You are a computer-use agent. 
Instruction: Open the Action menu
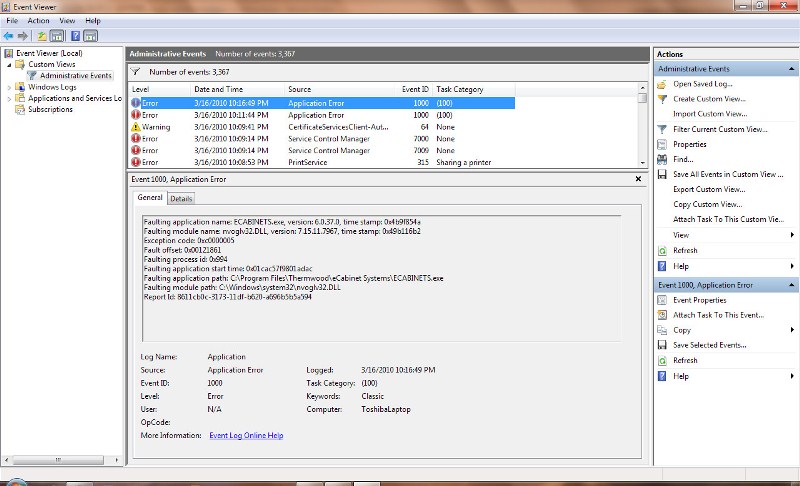click(x=38, y=21)
